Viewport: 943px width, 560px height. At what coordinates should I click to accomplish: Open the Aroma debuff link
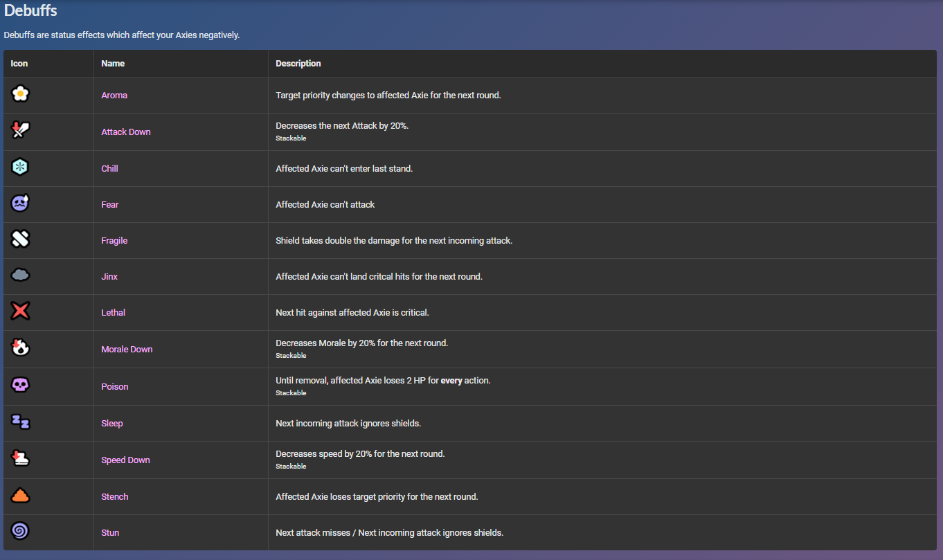pos(114,96)
